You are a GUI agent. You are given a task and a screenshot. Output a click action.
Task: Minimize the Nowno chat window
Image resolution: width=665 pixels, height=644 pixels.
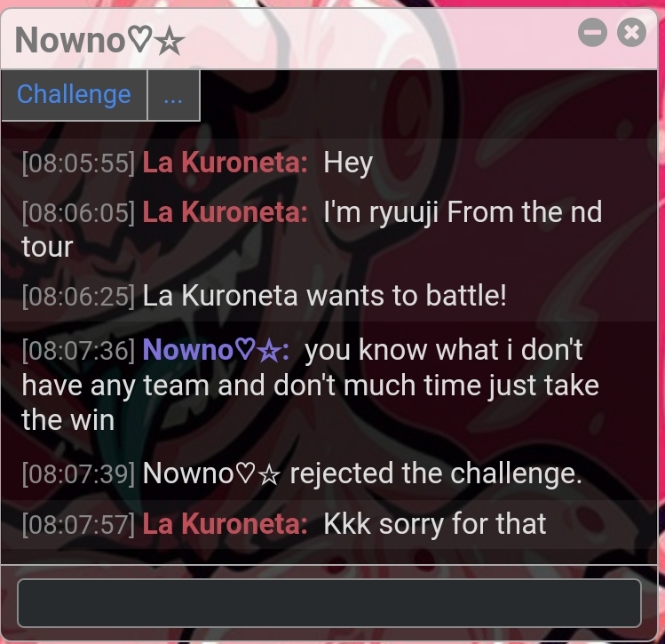[x=592, y=33]
